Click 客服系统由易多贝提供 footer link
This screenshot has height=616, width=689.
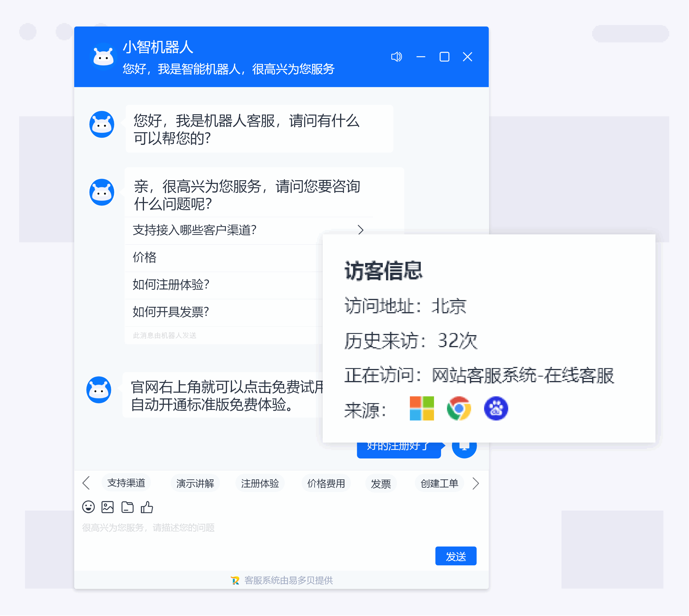288,580
